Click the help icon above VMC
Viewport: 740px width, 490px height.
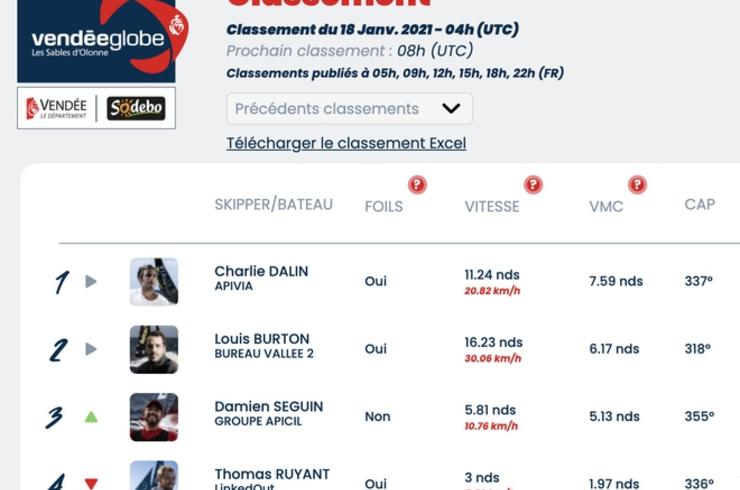pyautogui.click(x=637, y=184)
